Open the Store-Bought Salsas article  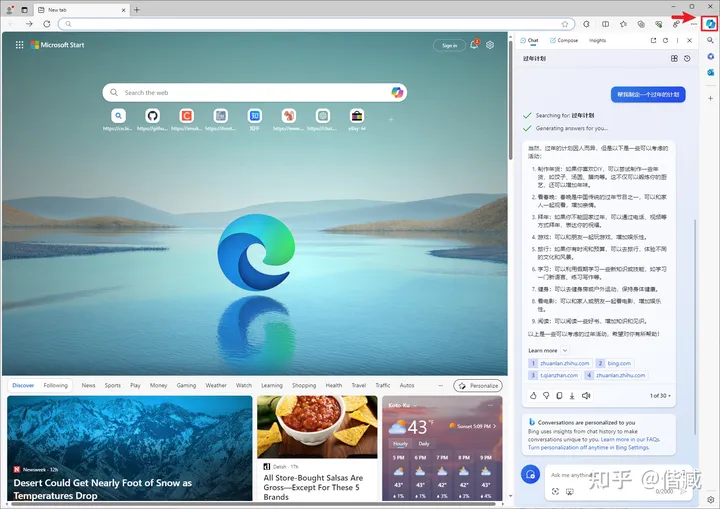tap(317, 448)
